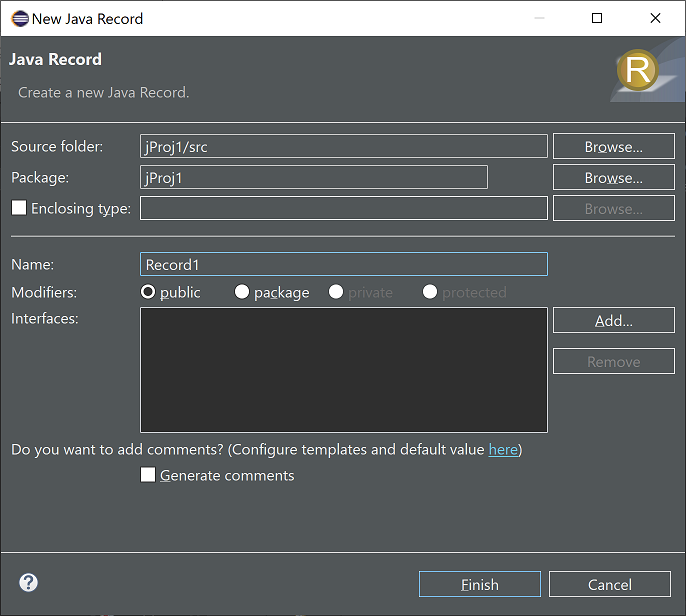The image size is (686, 616).
Task: Click the Package text field
Action: (314, 177)
